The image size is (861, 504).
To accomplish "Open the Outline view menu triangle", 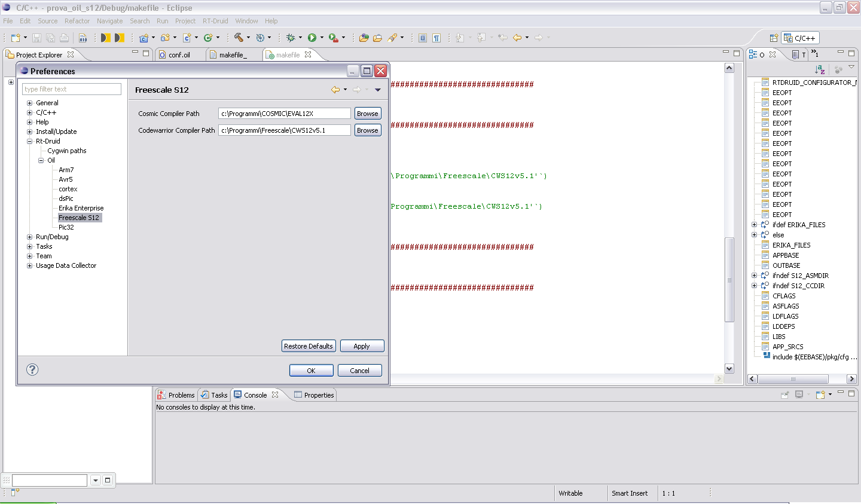I will click(x=851, y=67).
